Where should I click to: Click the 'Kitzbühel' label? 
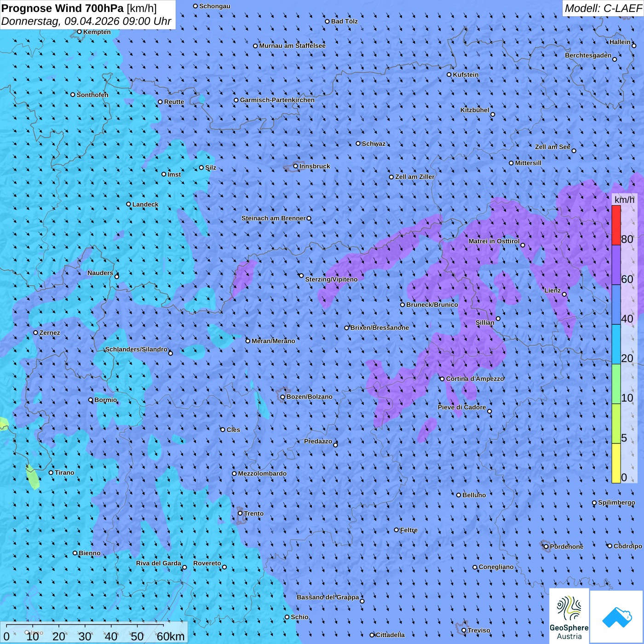(x=475, y=110)
